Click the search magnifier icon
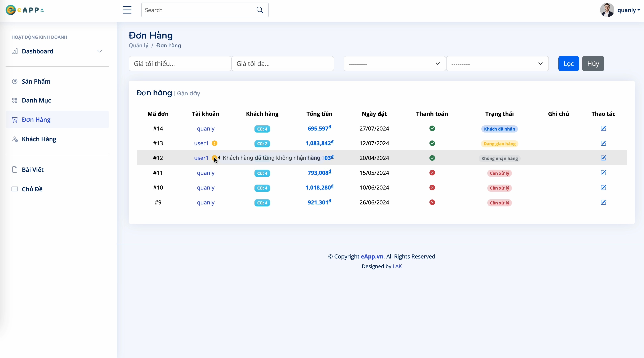 [x=260, y=10]
